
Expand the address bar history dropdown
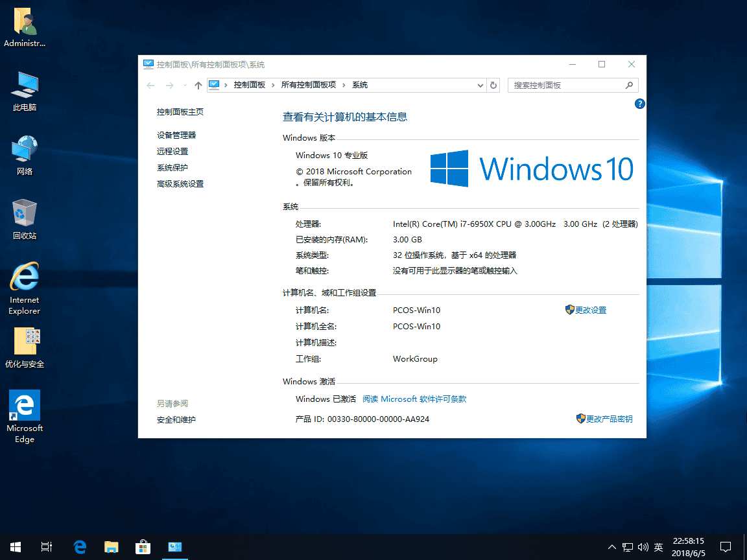point(480,86)
